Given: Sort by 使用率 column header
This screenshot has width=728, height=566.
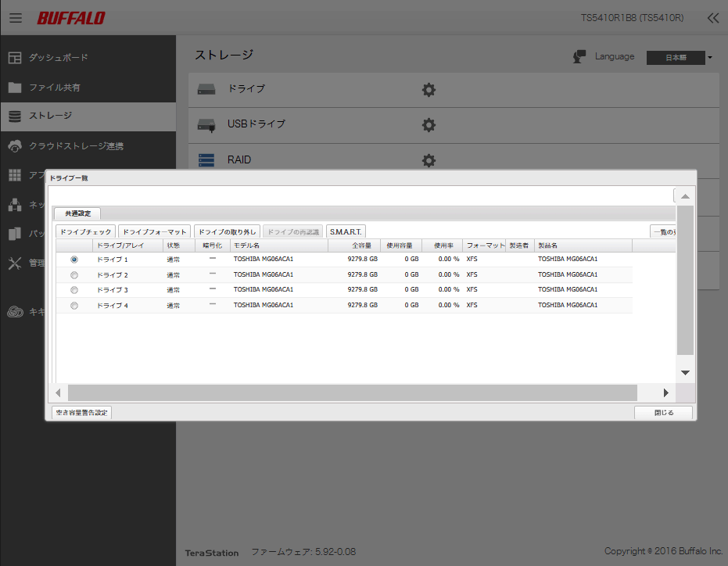Looking at the screenshot, I should pos(443,245).
